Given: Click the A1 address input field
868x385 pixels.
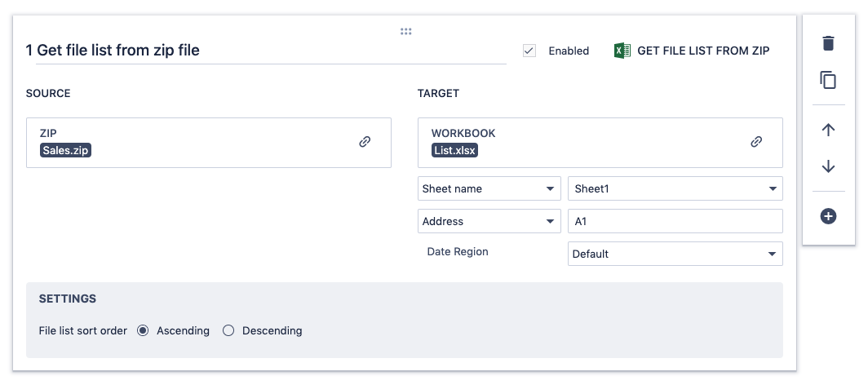Looking at the screenshot, I should pyautogui.click(x=675, y=221).
